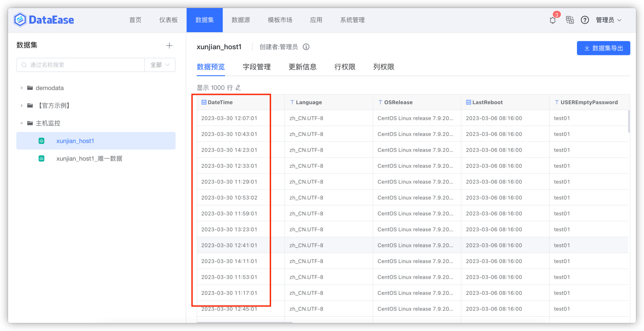
Task: Open the help question mark icon
Action: tap(585, 20)
